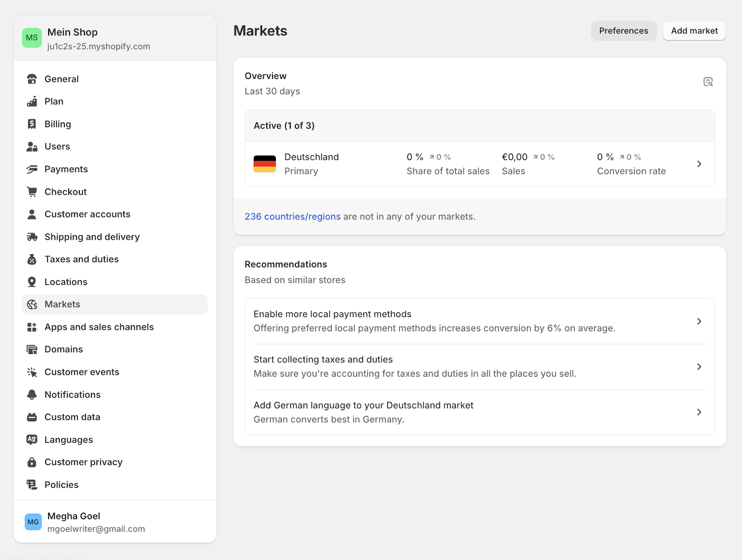Click the Notifications bell icon
The width and height of the screenshot is (742, 560).
tap(32, 395)
